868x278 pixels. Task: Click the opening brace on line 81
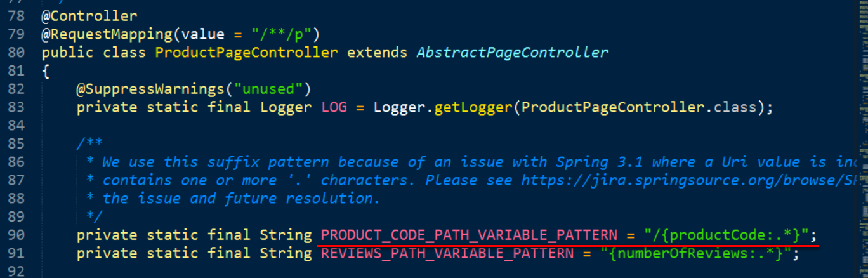tap(46, 70)
